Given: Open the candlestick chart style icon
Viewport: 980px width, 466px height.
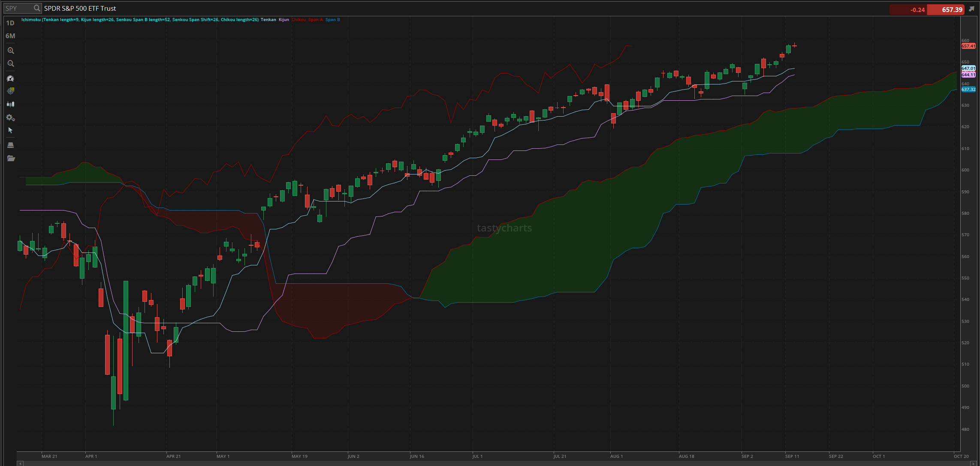Looking at the screenshot, I should tap(11, 104).
